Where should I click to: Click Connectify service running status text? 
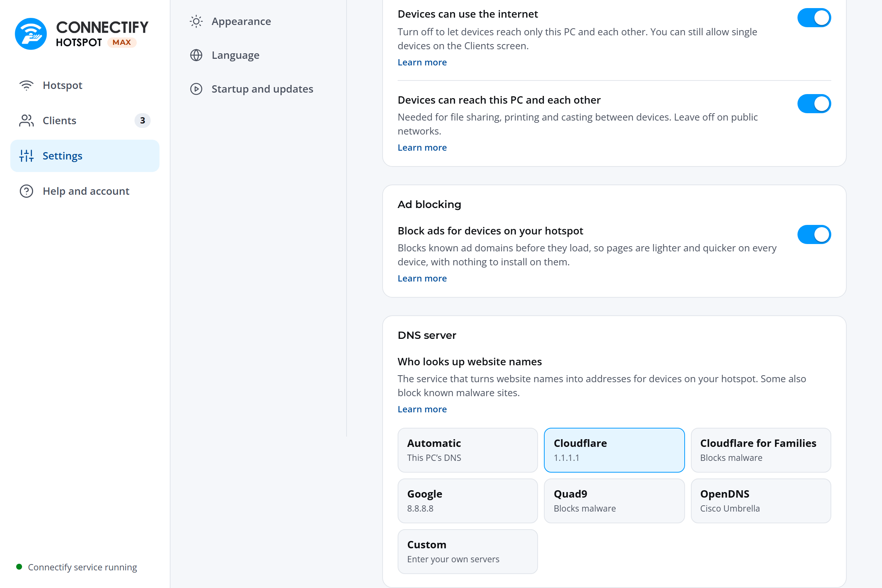pyautogui.click(x=82, y=567)
